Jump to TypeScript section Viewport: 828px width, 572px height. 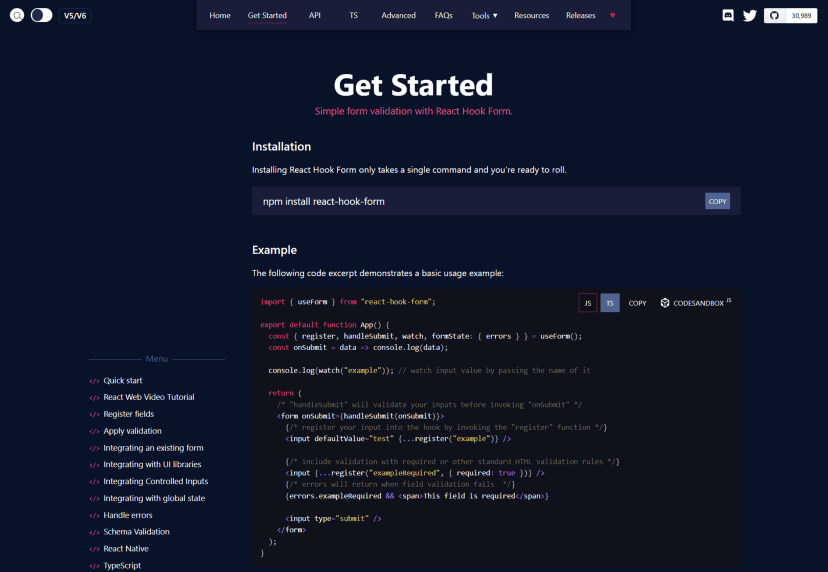[x=122, y=566]
